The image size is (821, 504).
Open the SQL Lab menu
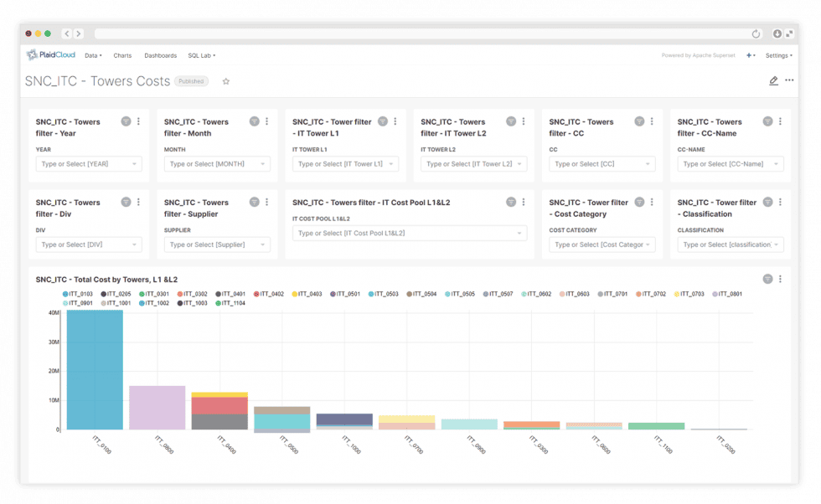pos(202,55)
